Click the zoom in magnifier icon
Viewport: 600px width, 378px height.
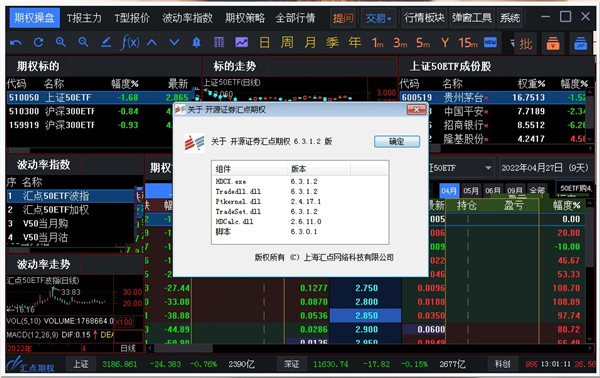(60, 42)
